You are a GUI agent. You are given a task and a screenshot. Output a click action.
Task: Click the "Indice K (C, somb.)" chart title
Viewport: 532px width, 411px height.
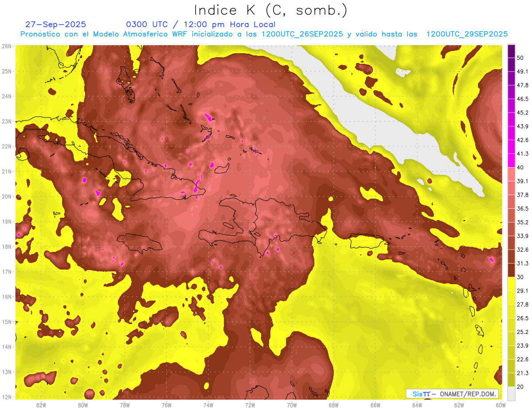click(270, 10)
